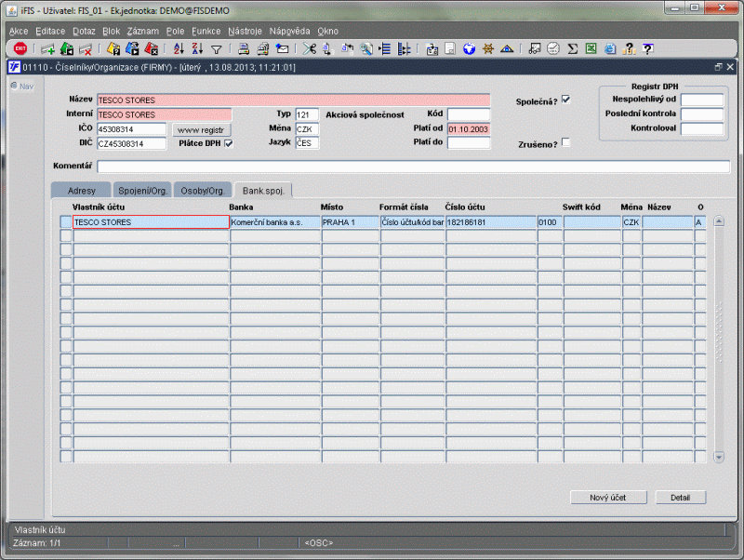This screenshot has width=744, height=560.
Task: Run the query with the blue execute icon
Action: coord(132,49)
